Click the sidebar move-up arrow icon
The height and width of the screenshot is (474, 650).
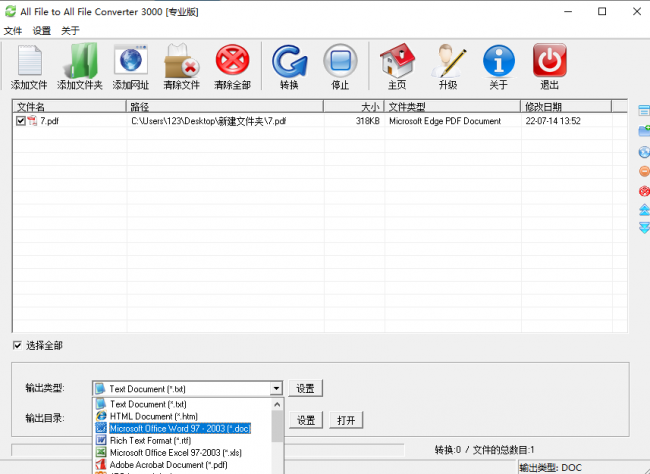click(644, 210)
